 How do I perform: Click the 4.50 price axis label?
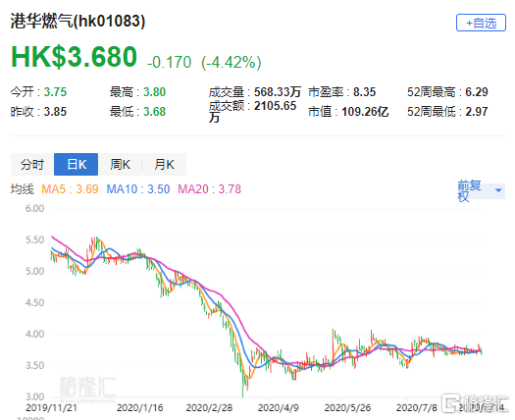click(x=34, y=302)
